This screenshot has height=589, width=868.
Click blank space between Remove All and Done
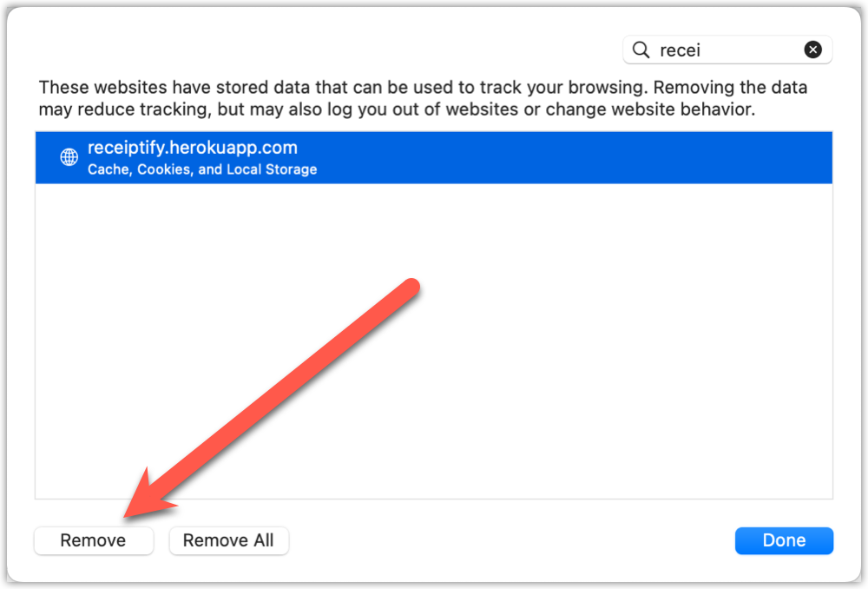click(x=512, y=540)
